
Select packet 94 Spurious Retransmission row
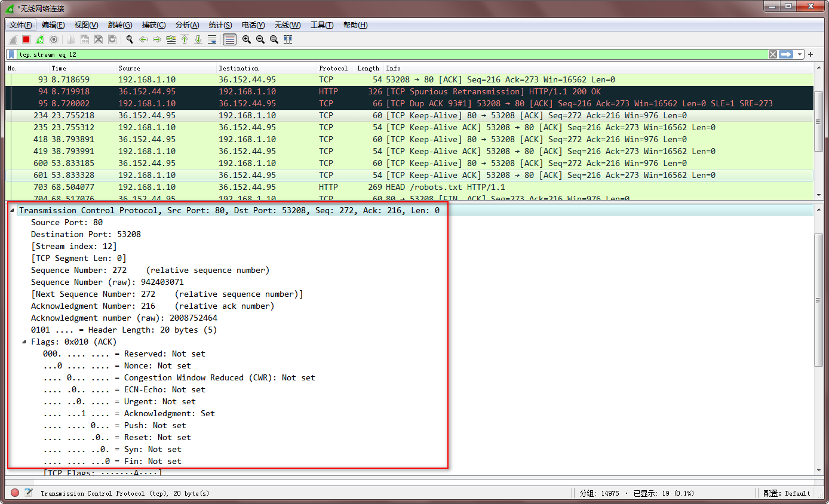[x=410, y=91]
